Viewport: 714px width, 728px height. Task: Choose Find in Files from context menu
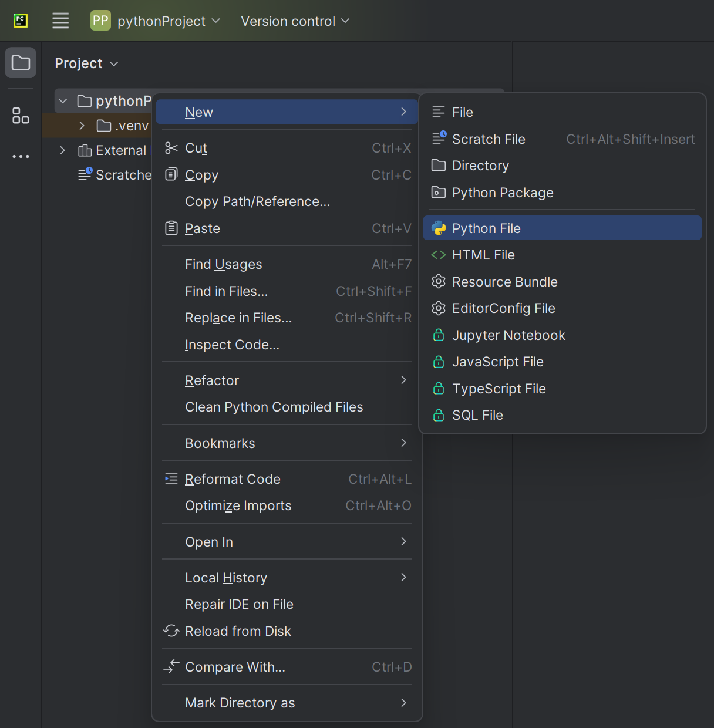coord(226,291)
